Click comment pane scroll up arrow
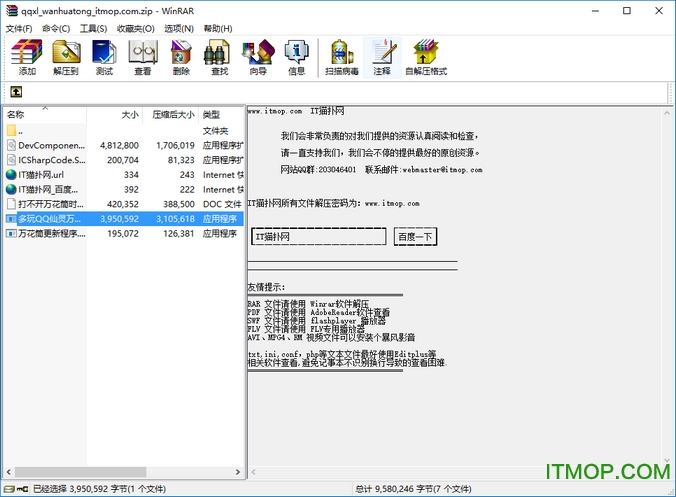676x497 pixels. pyautogui.click(x=668, y=113)
